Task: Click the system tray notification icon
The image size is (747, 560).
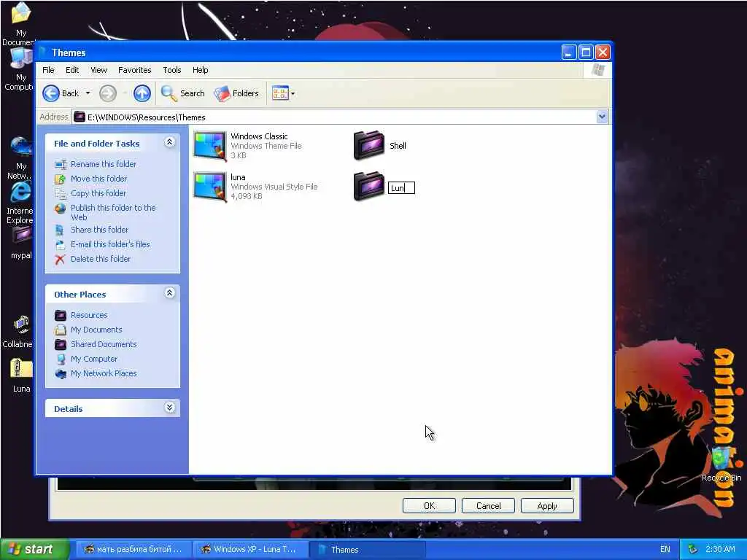Action: point(693,550)
